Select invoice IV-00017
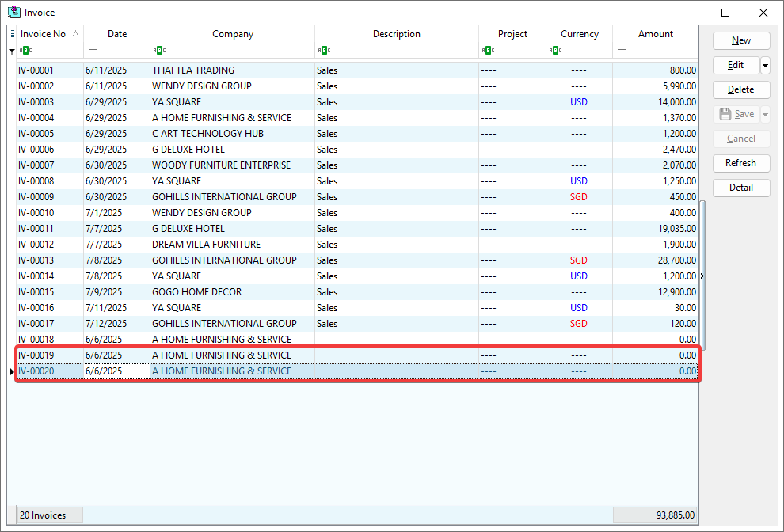 click(36, 324)
